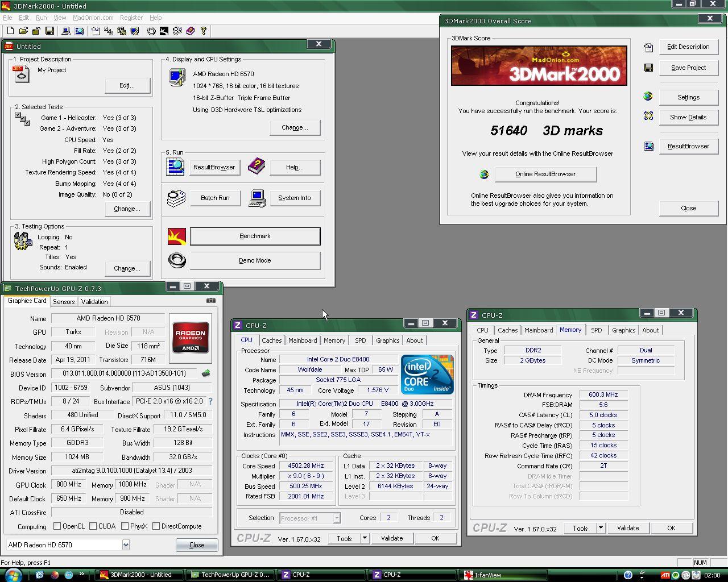Click the Benchmark button
Viewport: 728px width, 582px height.
click(x=255, y=236)
